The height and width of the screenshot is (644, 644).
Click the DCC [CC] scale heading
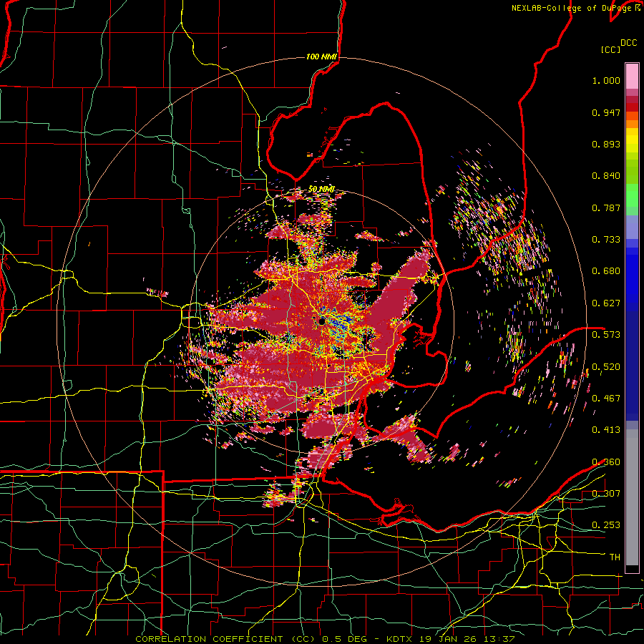coord(618,46)
